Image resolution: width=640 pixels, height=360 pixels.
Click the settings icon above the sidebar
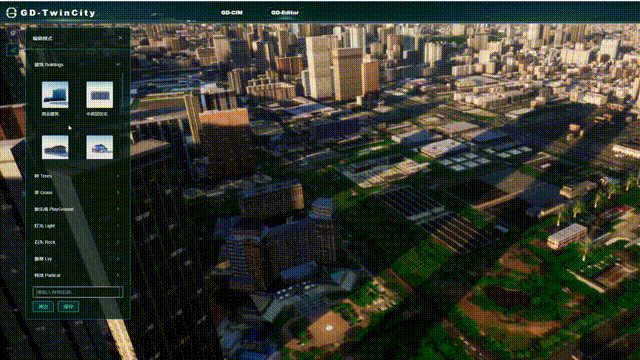coord(13,33)
